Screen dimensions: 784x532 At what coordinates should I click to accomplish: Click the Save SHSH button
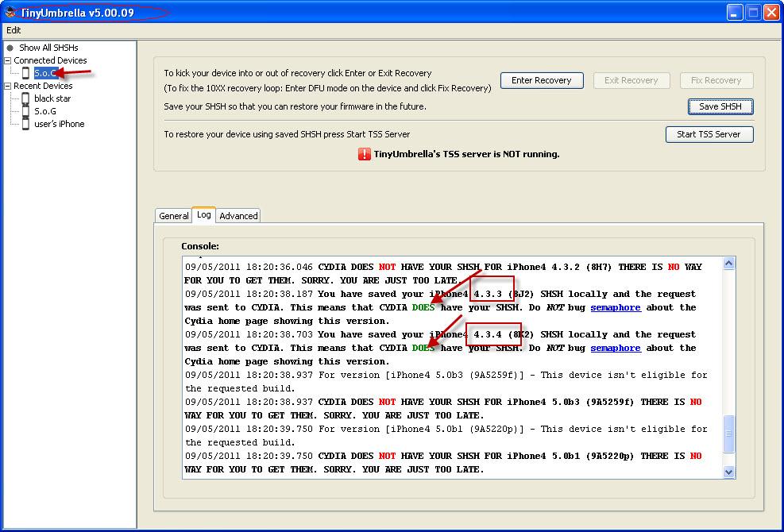720,106
